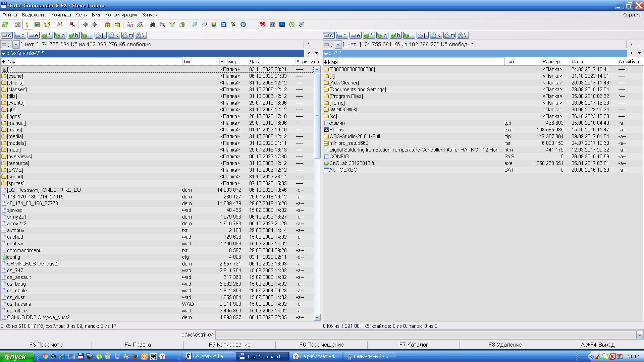Switch to brief file list view
The width and height of the screenshot is (644, 362).
pyautogui.click(x=18, y=24)
